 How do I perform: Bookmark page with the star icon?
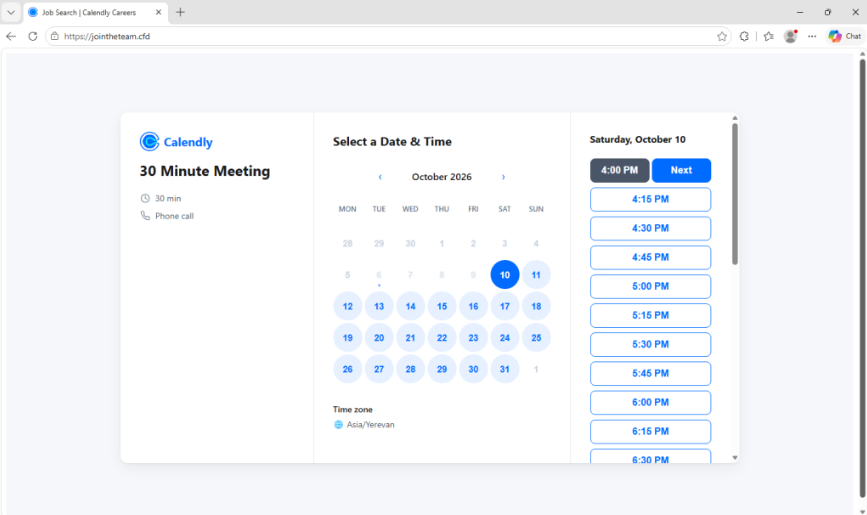pyautogui.click(x=722, y=36)
